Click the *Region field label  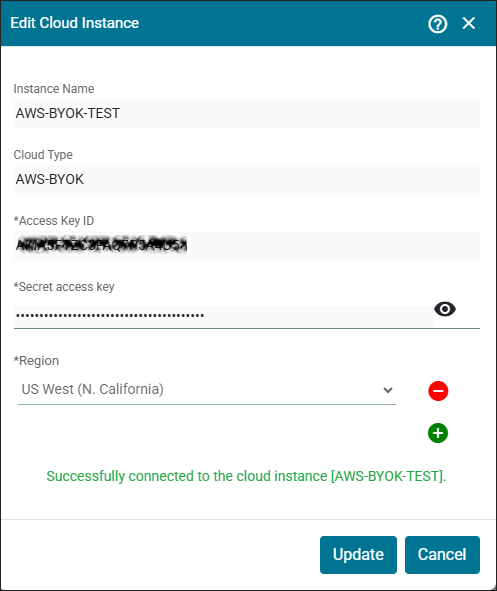[x=36, y=361]
